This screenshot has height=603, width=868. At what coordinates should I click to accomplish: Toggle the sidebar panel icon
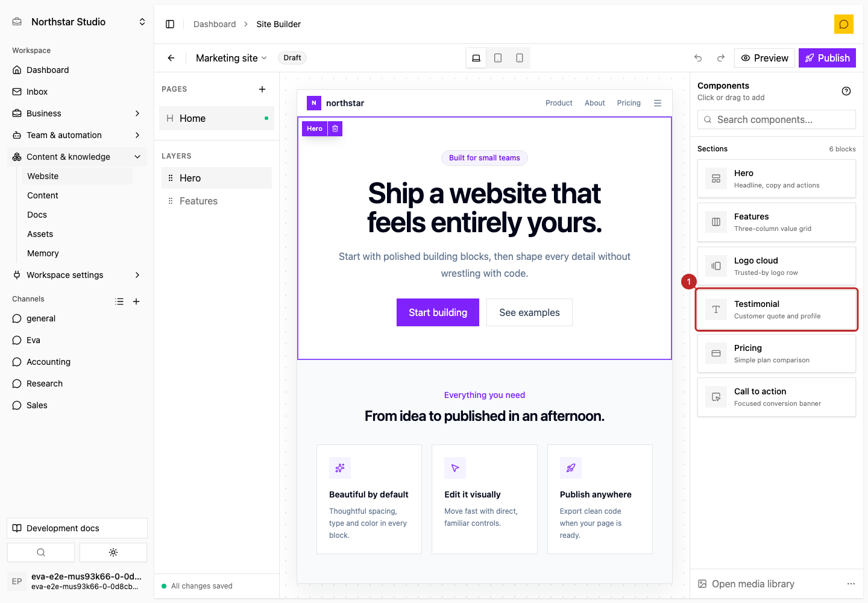pyautogui.click(x=170, y=24)
